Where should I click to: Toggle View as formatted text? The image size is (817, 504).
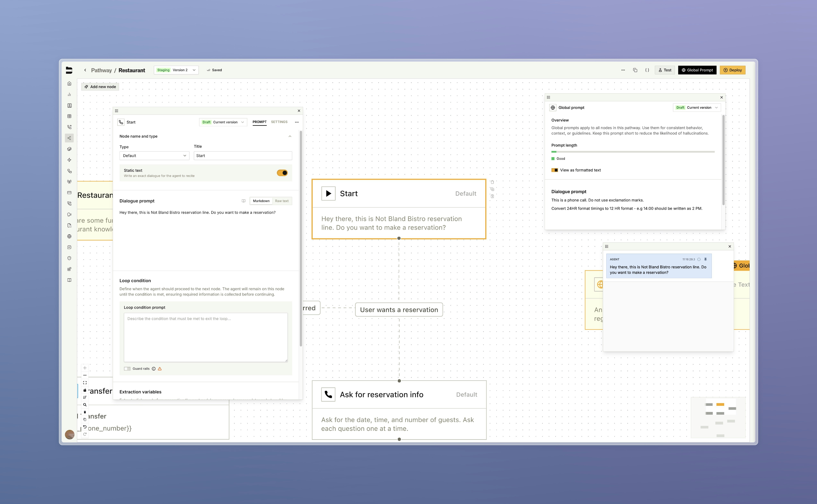tap(554, 170)
